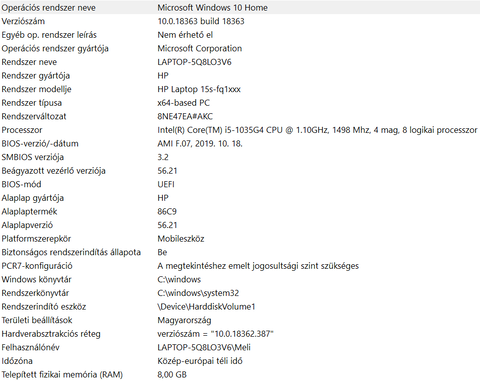Click 'HP' value in the Alaplap gyártója row
Viewport: 480px width, 381px height.
click(x=163, y=198)
